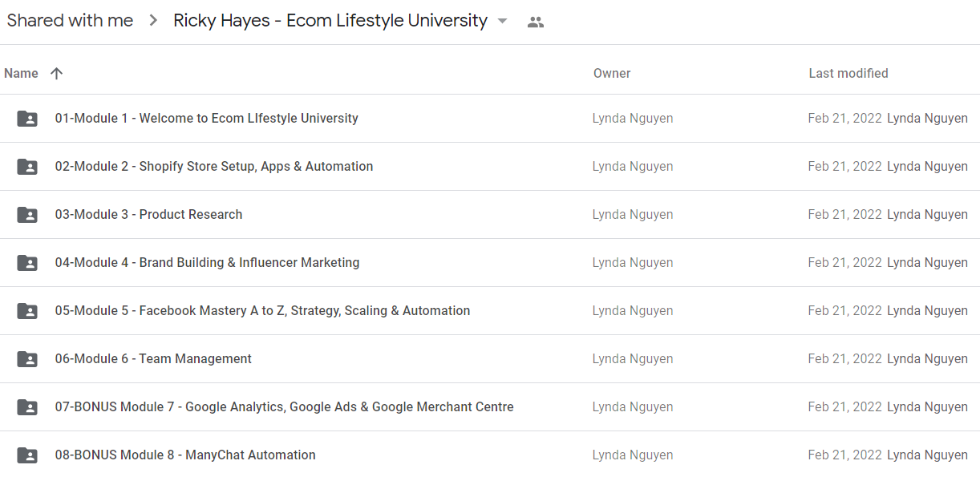Click the Last modified column header

point(848,73)
